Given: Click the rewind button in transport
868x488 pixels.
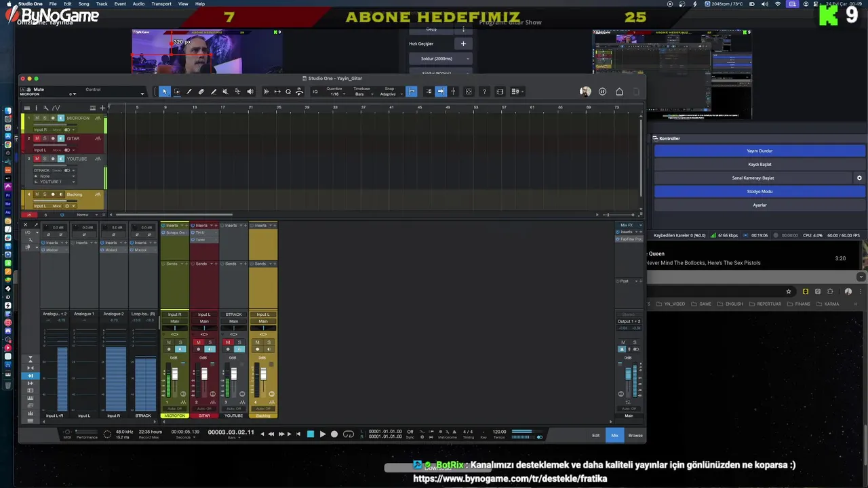Looking at the screenshot, I should [271, 434].
